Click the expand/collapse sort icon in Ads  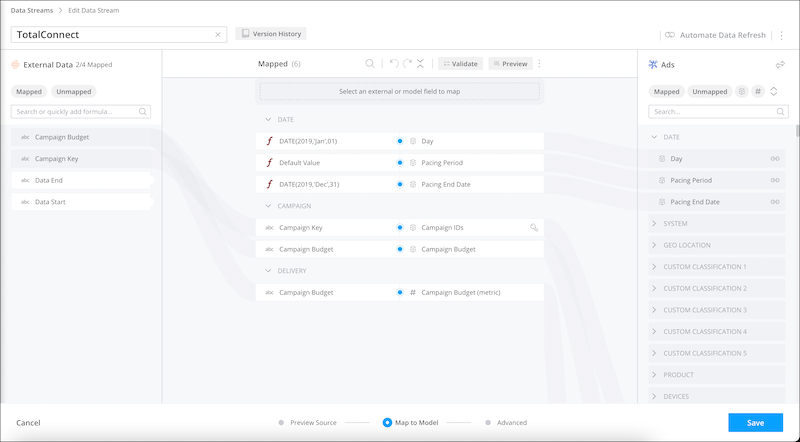click(x=774, y=91)
